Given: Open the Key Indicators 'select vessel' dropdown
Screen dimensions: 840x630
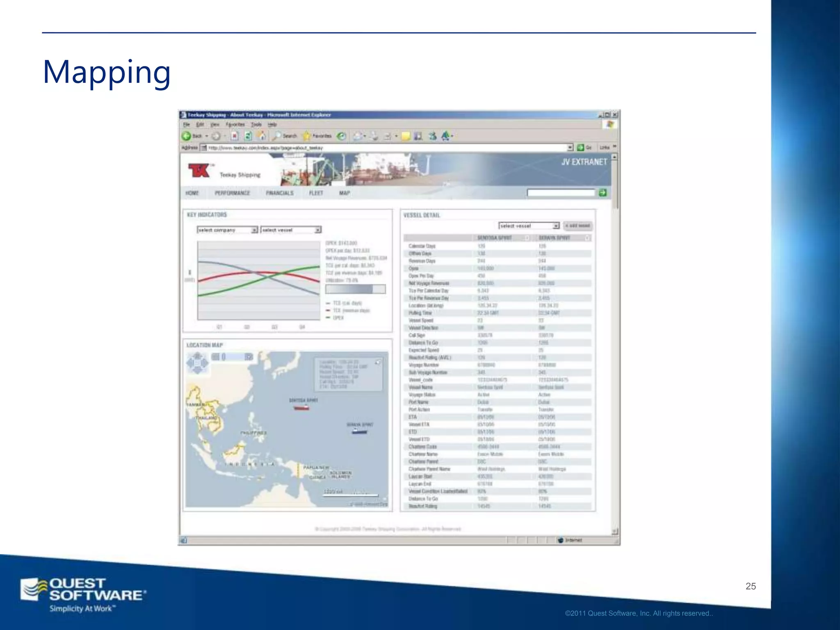Looking at the screenshot, I should pyautogui.click(x=291, y=230).
